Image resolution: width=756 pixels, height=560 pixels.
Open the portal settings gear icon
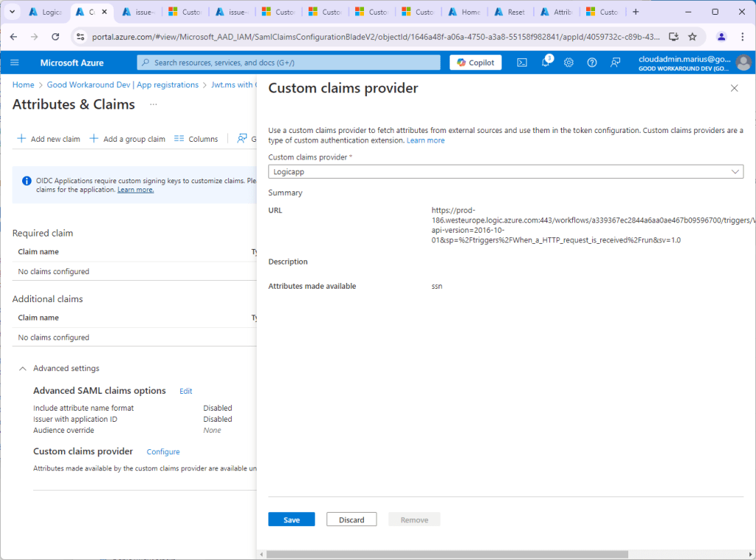click(568, 63)
